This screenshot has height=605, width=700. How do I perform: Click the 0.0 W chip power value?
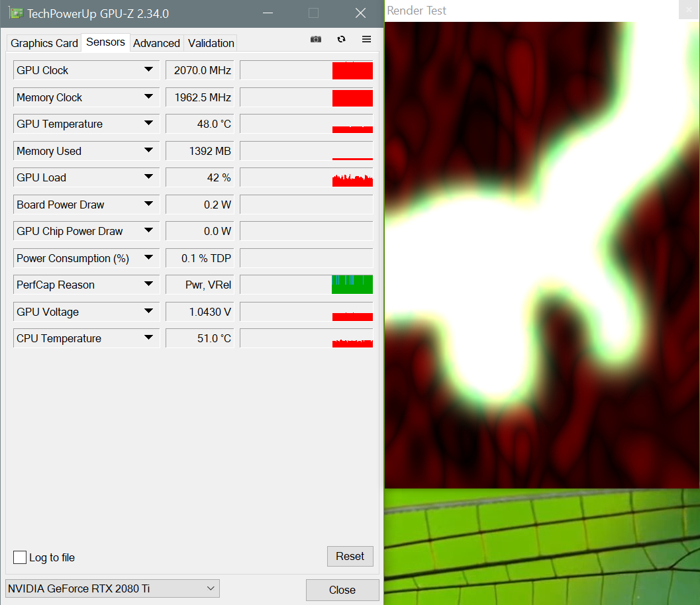tap(200, 231)
